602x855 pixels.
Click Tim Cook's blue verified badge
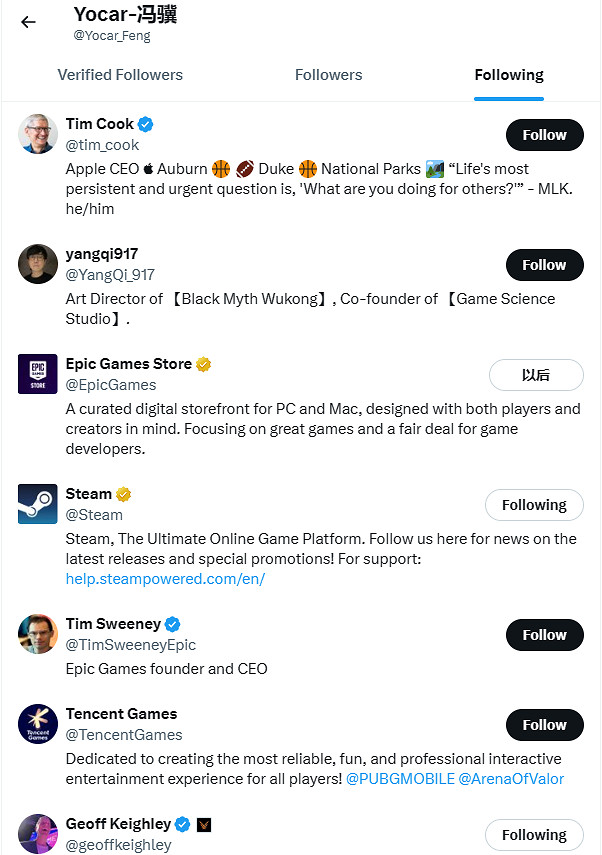(146, 124)
